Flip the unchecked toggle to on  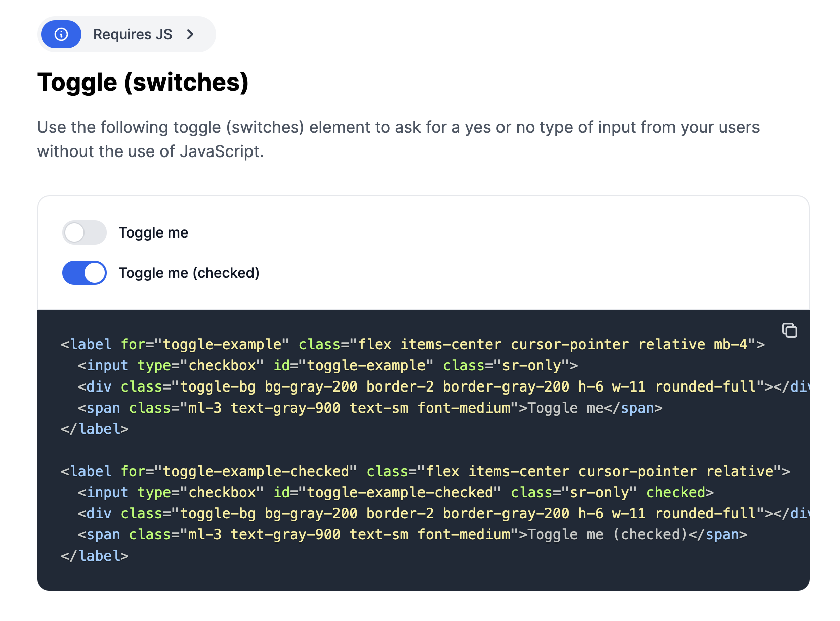(84, 232)
